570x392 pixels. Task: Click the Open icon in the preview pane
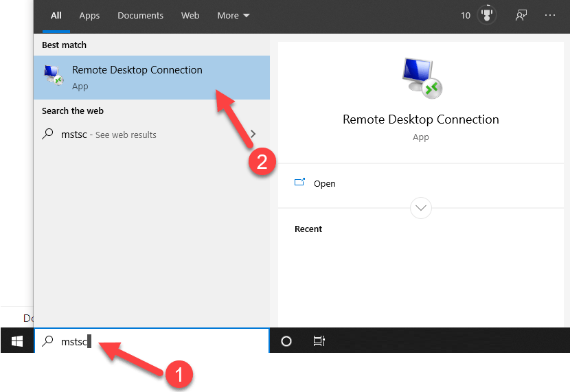(x=299, y=183)
